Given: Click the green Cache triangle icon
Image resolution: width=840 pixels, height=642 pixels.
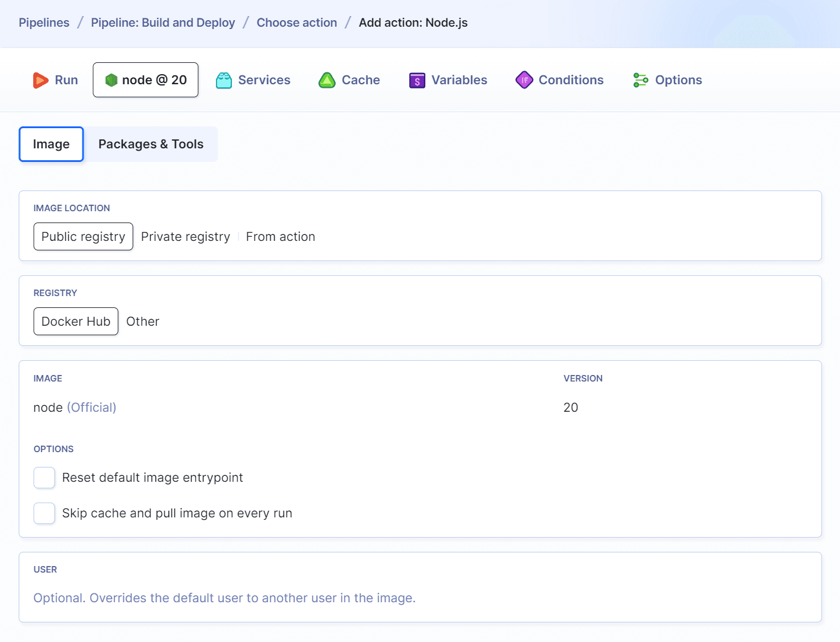Looking at the screenshot, I should tap(327, 80).
